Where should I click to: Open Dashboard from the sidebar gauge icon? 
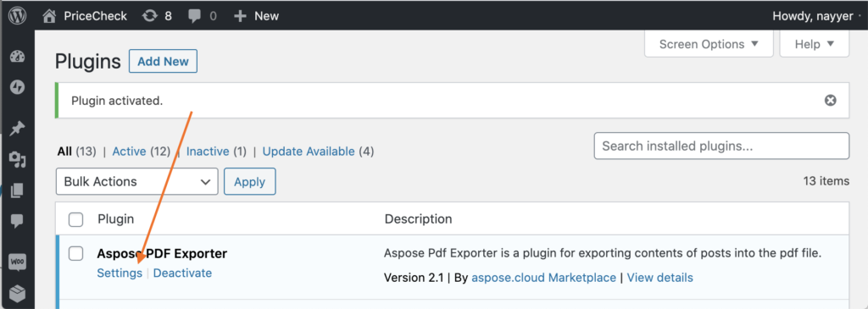pyautogui.click(x=17, y=57)
